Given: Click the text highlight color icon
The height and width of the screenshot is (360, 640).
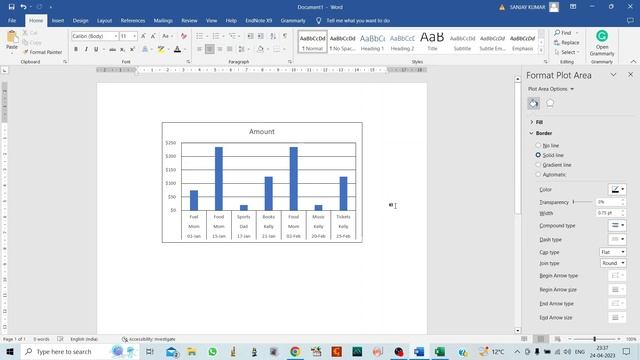Looking at the screenshot, I should pyautogui.click(x=161, y=49).
